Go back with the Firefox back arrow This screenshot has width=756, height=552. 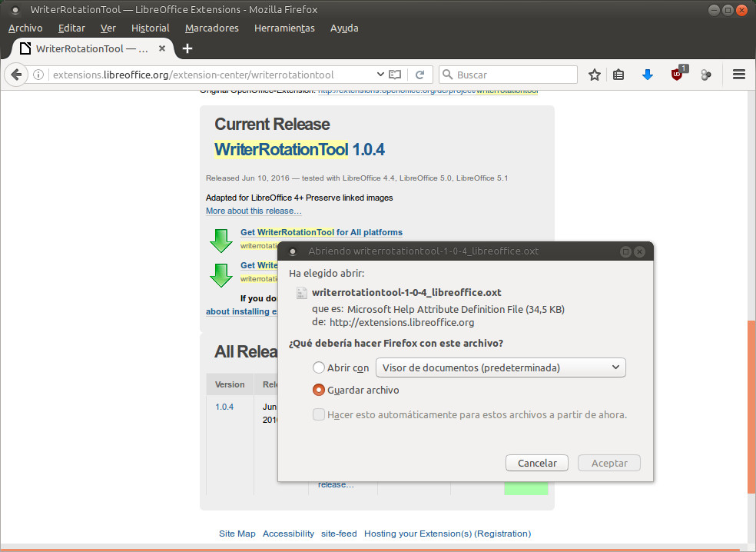(16, 75)
